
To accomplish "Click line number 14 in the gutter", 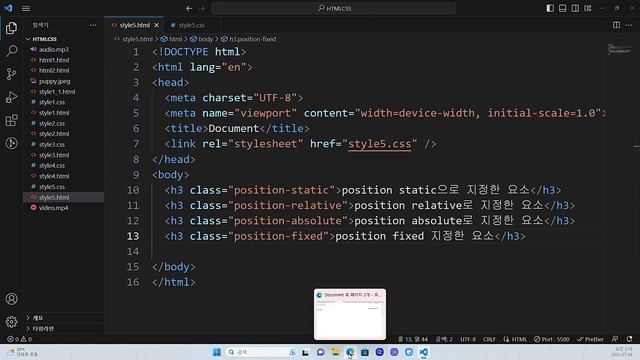I will (x=133, y=251).
